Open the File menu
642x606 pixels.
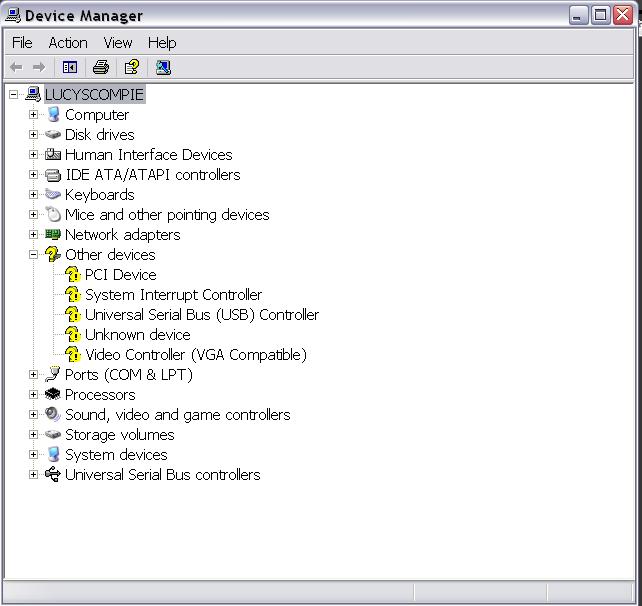tap(22, 43)
